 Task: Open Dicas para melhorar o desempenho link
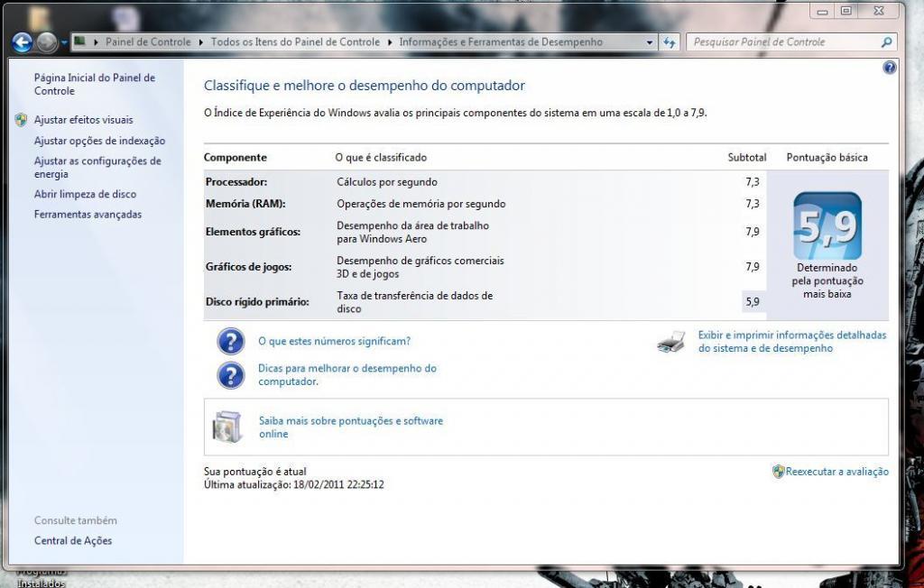347,375
